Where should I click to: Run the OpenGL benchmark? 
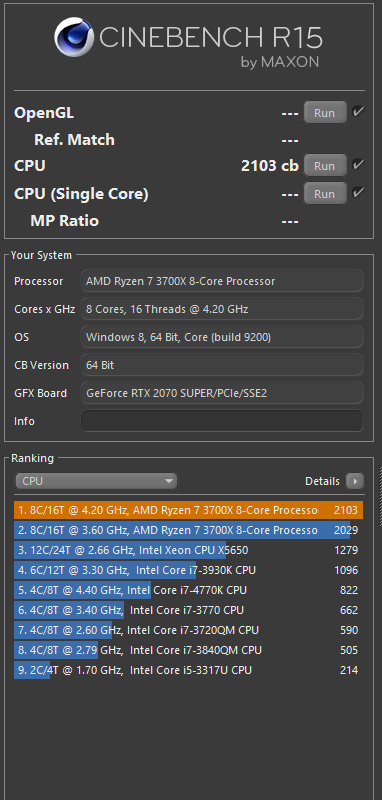pyautogui.click(x=325, y=113)
